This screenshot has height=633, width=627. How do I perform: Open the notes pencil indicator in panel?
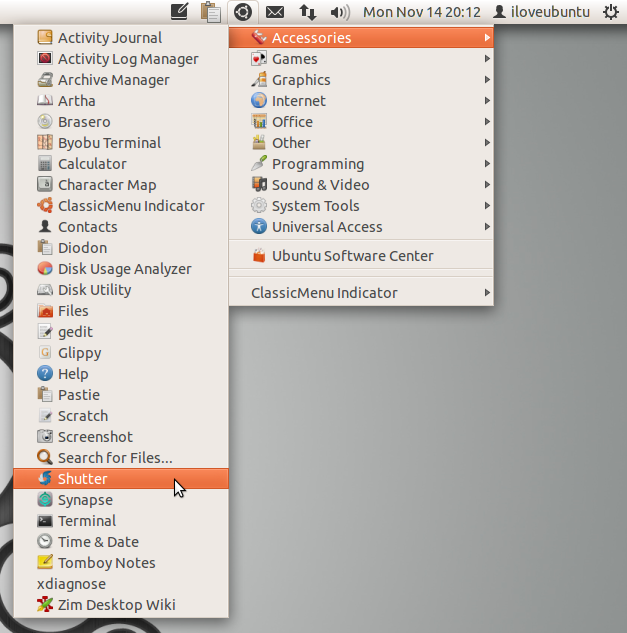click(x=179, y=12)
